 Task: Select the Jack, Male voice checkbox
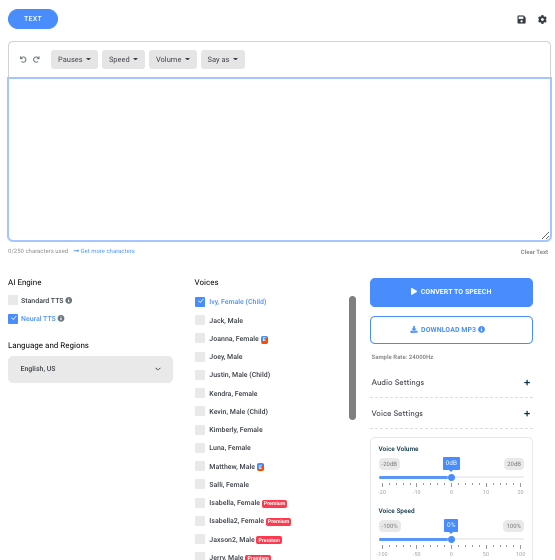[x=200, y=320]
